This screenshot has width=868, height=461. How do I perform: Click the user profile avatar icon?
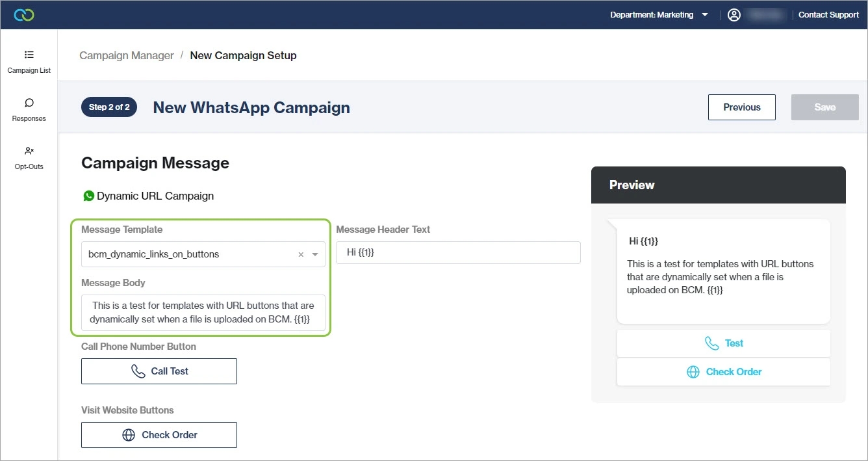pyautogui.click(x=734, y=15)
